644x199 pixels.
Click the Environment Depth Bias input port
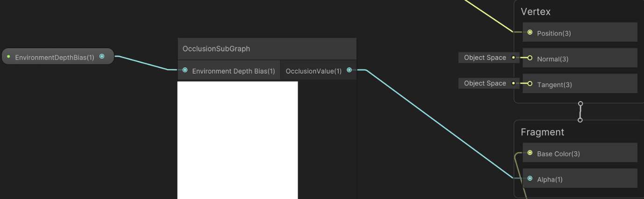click(x=185, y=70)
